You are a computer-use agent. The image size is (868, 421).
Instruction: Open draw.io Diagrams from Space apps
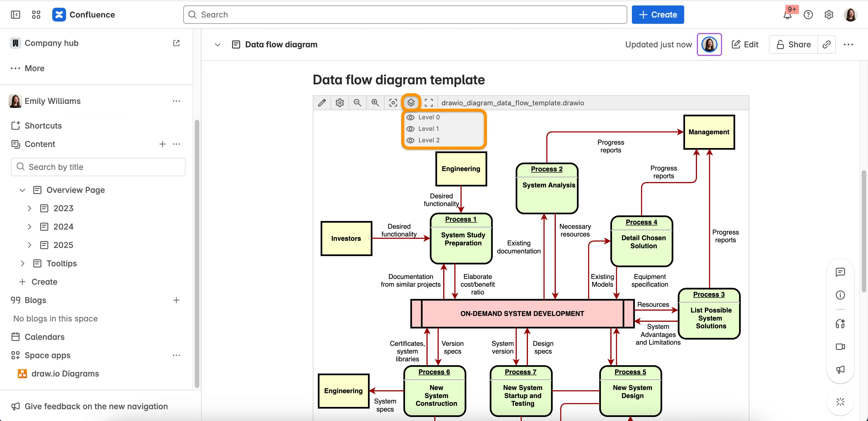pyautogui.click(x=65, y=374)
